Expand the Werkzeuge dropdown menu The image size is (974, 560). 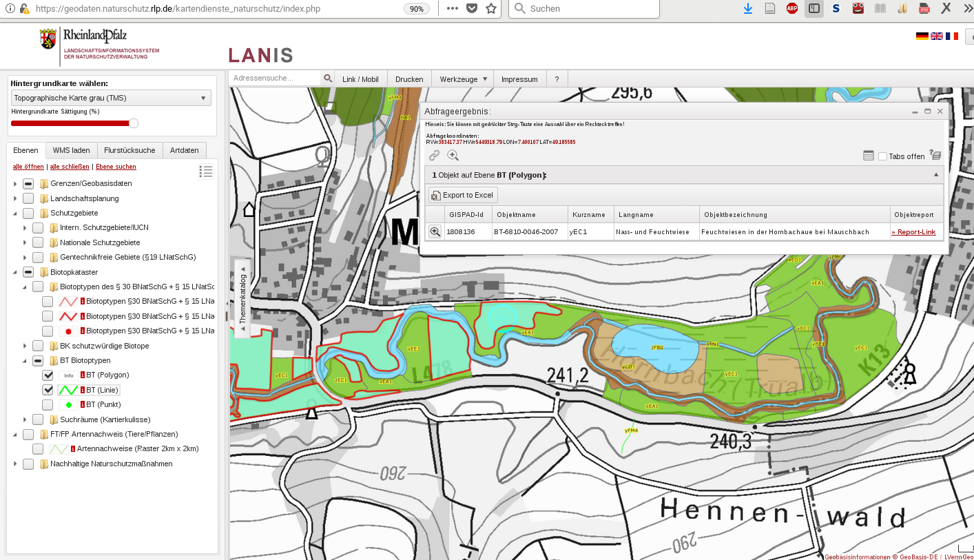463,79
